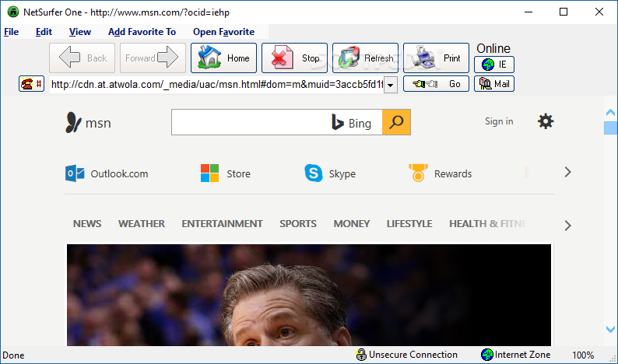Open the Outlook.com shortcut

(107, 173)
